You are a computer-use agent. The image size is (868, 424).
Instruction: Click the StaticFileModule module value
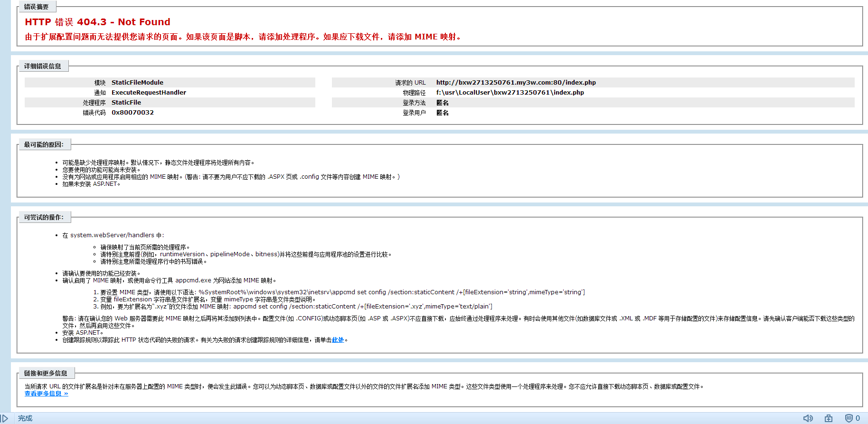(137, 83)
